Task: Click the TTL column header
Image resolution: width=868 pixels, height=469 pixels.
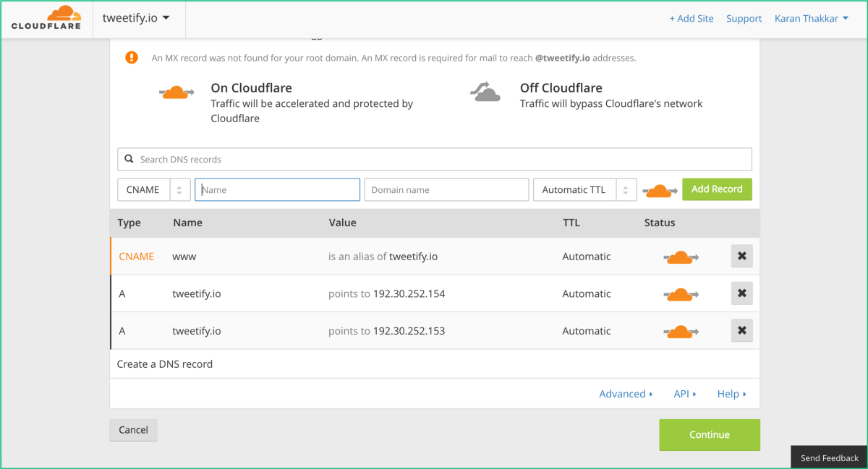Action: click(571, 223)
